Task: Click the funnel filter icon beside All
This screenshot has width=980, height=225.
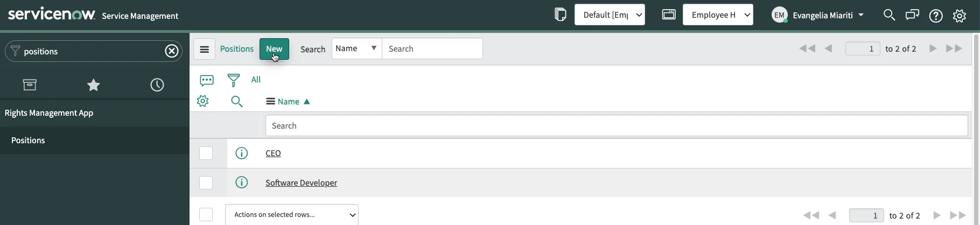Action: pyautogui.click(x=234, y=80)
